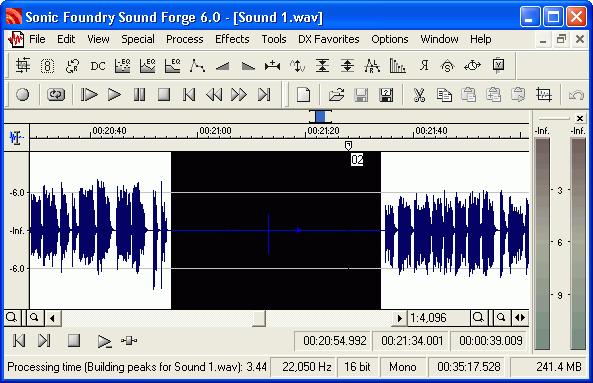
Task: Open the File menu
Action: click(37, 39)
